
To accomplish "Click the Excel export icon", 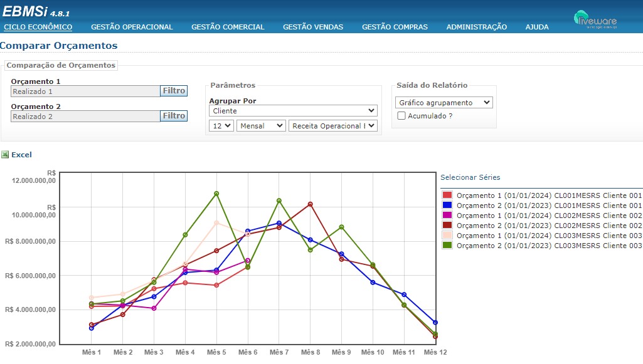I will (5, 155).
